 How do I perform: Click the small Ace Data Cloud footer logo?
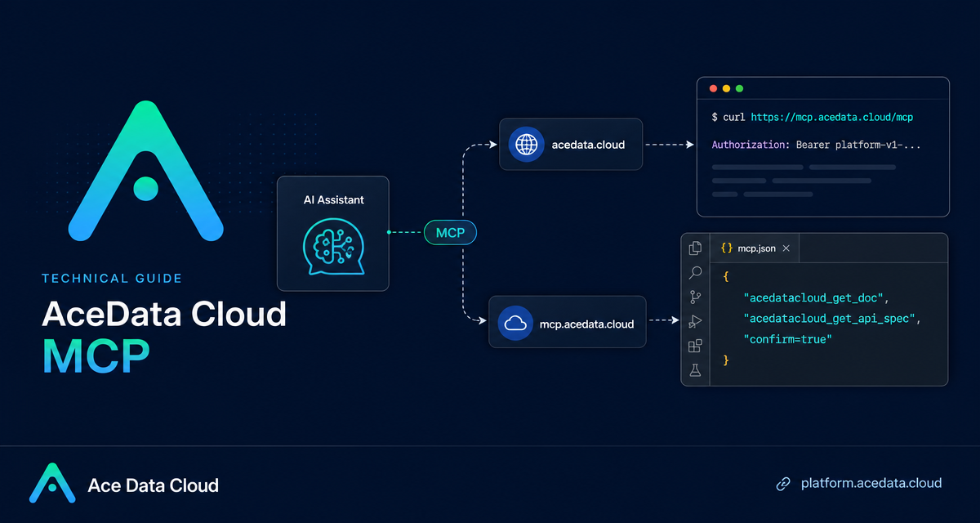pyautogui.click(x=52, y=483)
